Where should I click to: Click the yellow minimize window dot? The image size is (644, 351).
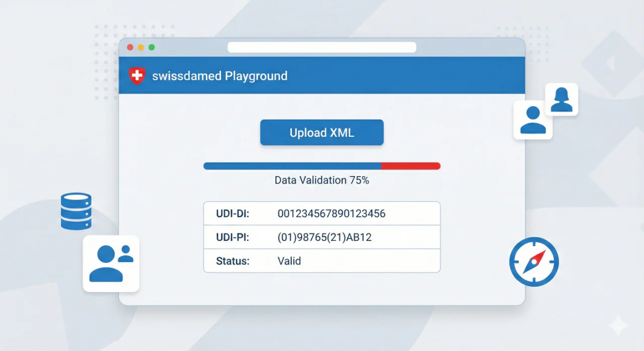(141, 47)
